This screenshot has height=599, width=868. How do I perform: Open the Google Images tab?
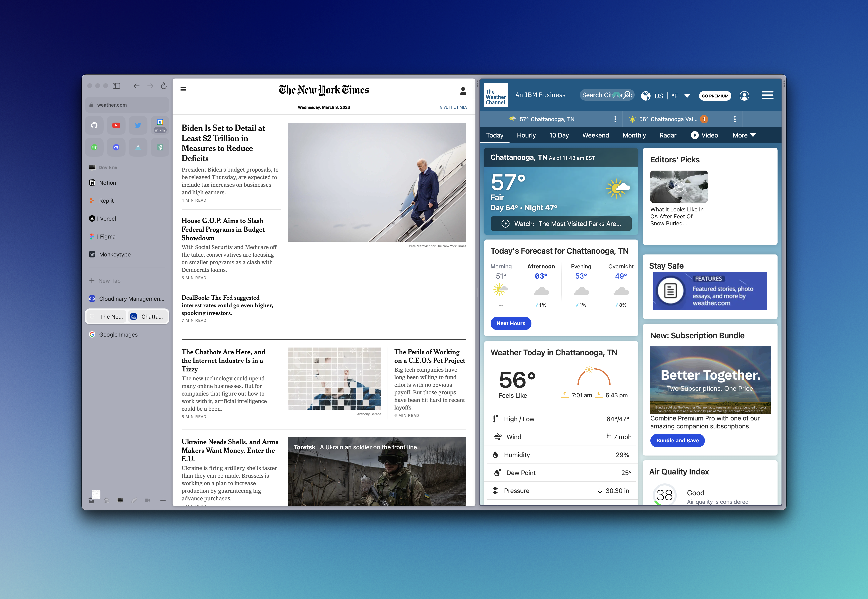click(127, 334)
